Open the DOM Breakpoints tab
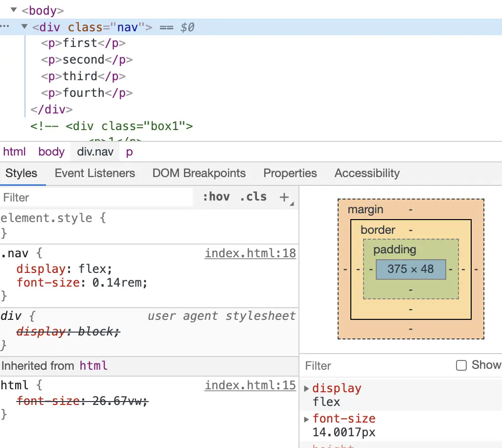502x448 pixels. click(x=199, y=173)
